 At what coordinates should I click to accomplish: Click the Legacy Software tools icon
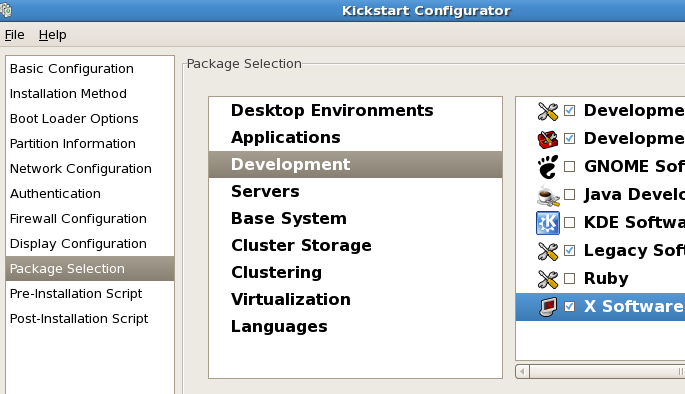tap(547, 251)
